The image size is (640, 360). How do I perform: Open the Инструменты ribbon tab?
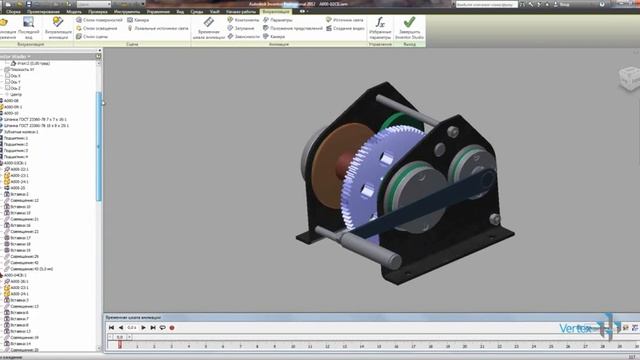click(127, 12)
